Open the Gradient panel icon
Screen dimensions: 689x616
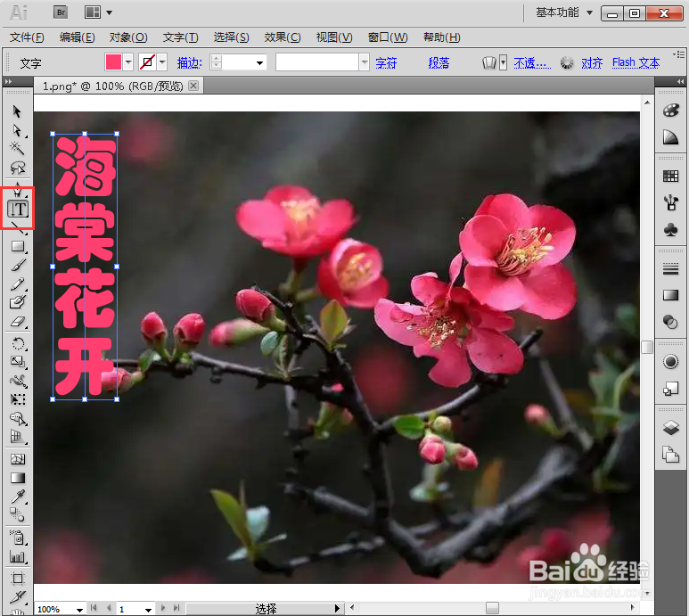click(670, 295)
